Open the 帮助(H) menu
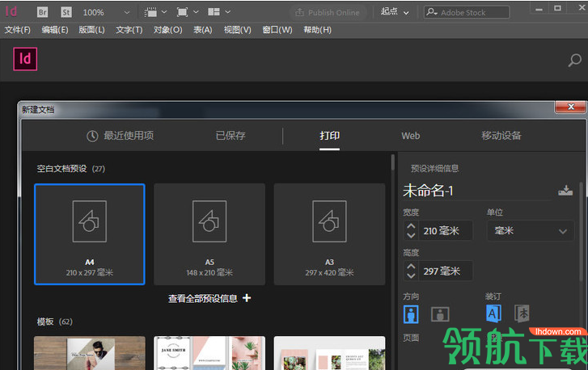Screen dimensions: 588x370 317,30
